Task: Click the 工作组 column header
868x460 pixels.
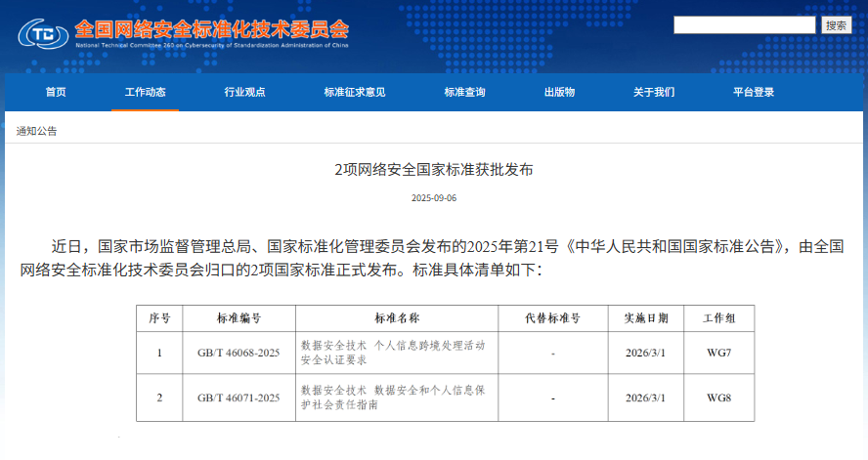Action: click(x=719, y=318)
